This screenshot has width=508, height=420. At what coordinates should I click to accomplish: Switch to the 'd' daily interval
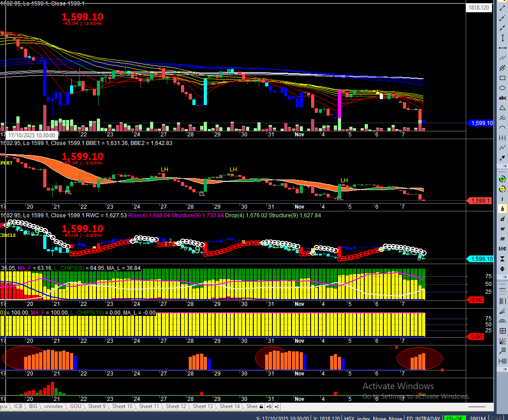(x=502, y=219)
